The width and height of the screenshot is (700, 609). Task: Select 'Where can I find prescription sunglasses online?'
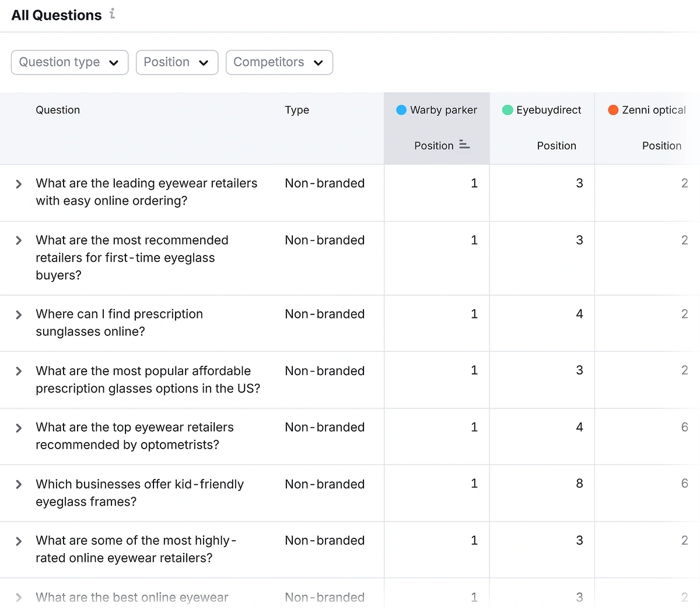[120, 323]
